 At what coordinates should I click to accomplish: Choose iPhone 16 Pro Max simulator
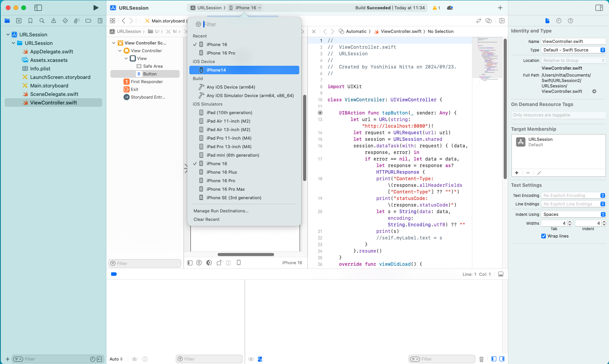(225, 189)
